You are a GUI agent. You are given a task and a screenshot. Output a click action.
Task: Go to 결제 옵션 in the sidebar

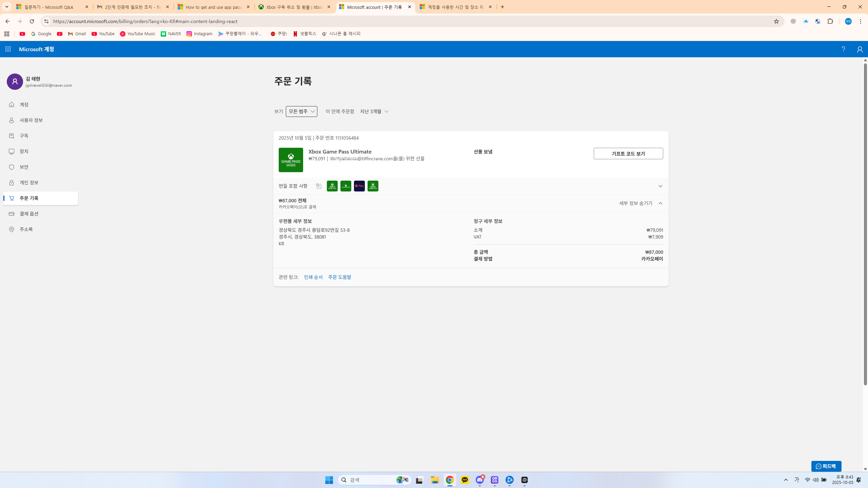[x=41, y=214]
